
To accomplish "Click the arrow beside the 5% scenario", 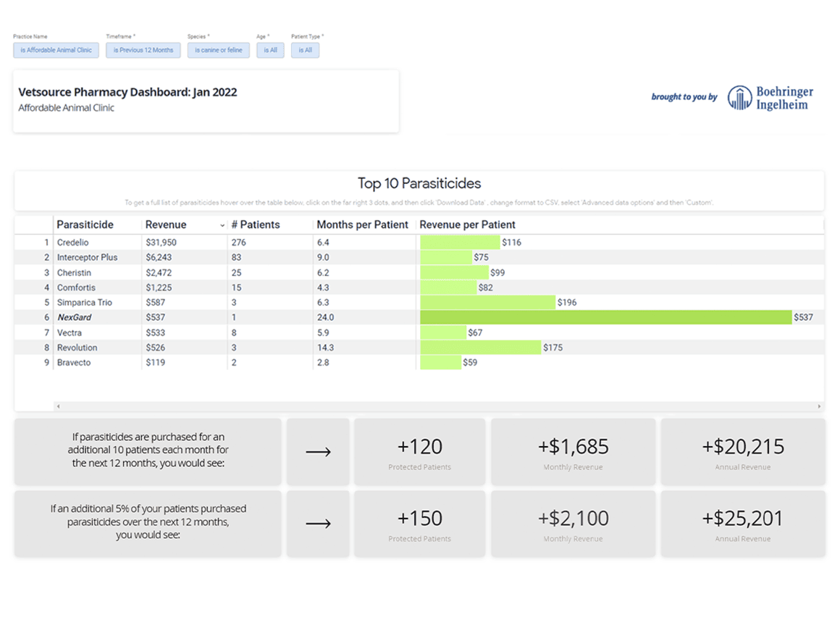I will pos(318,524).
